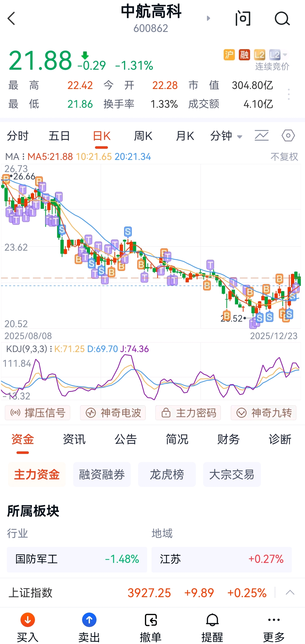305x644 pixels.
Task: Open the 问 ask assistant icon
Action: click(x=243, y=19)
